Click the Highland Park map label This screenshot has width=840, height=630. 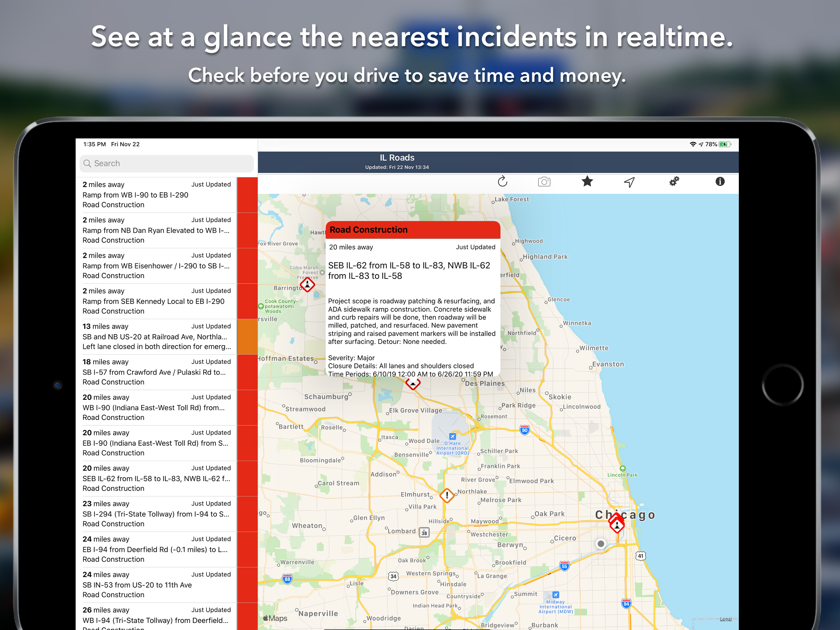(x=545, y=257)
